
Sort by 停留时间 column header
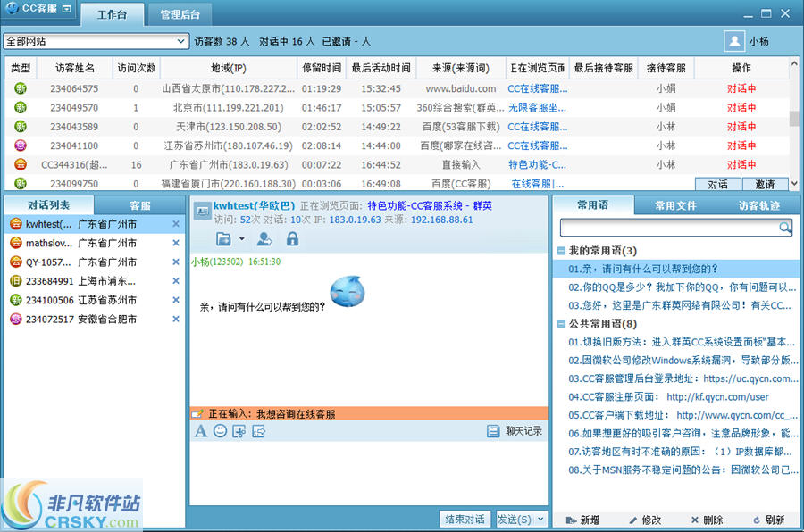click(322, 68)
